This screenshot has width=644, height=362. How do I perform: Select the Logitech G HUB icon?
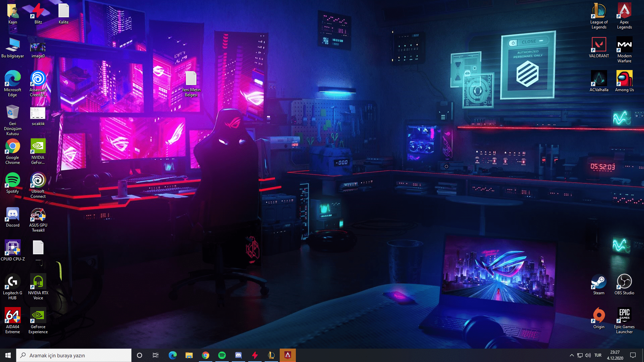(x=13, y=282)
